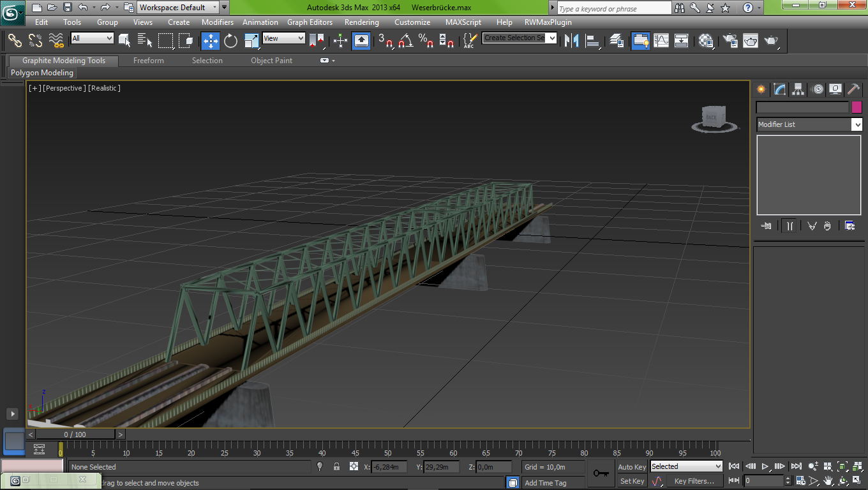This screenshot has width=868, height=490.
Task: Select the Select and Move tool
Action: (211, 41)
